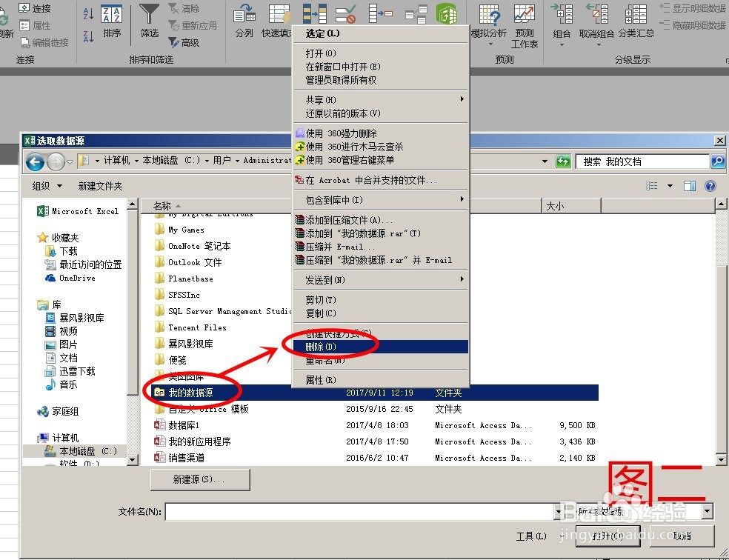Screen dimensions: 729x560
Task: Choose 打开(O) in the context menu
Action: pos(380,53)
